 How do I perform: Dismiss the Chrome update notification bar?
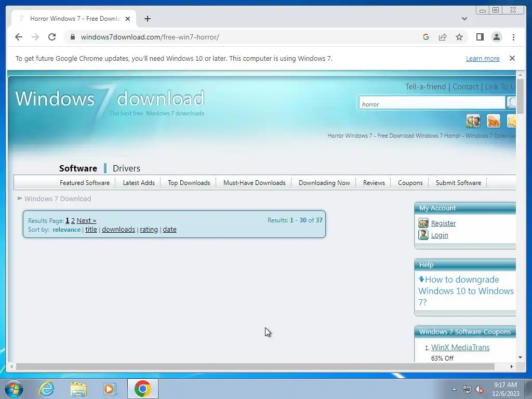(512, 58)
